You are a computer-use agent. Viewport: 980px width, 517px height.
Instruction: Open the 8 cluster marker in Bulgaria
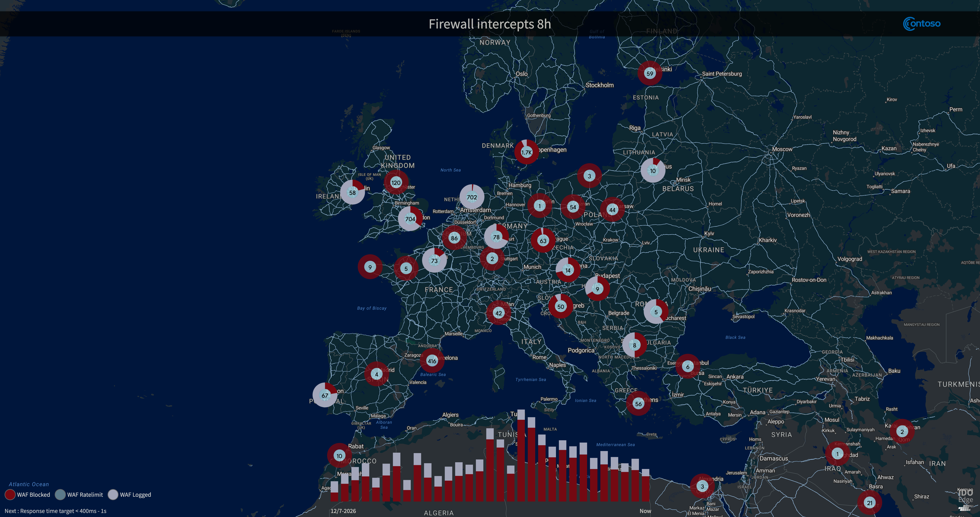click(635, 345)
